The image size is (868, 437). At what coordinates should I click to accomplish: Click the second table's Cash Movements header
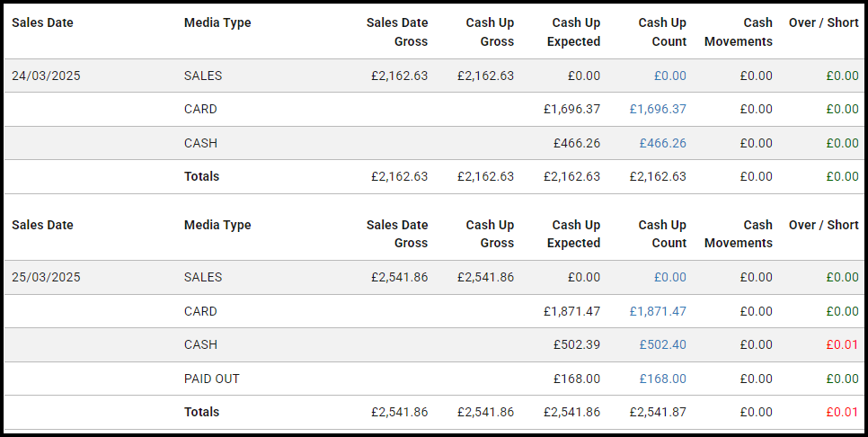739,234
